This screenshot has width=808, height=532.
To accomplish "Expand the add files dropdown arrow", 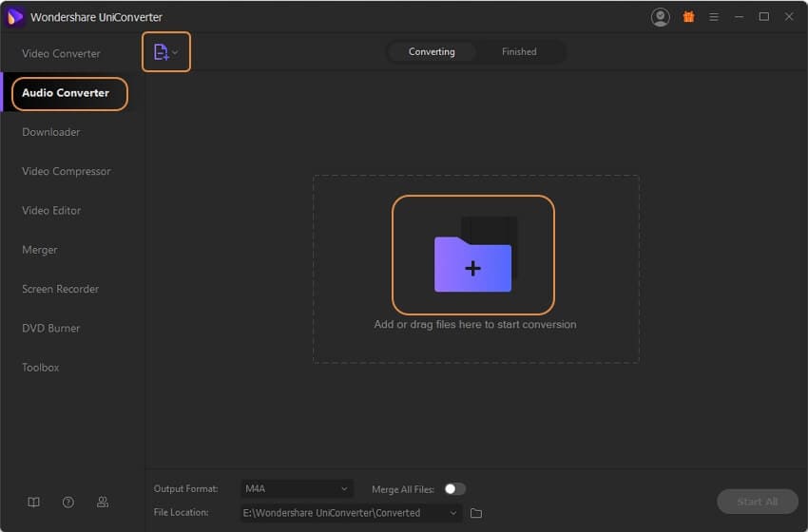I will pos(175,52).
